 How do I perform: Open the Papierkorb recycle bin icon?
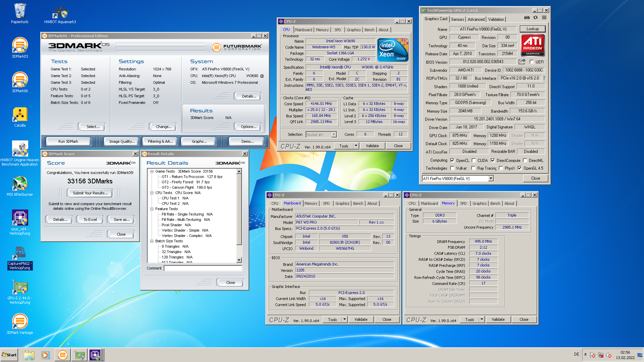click(19, 13)
